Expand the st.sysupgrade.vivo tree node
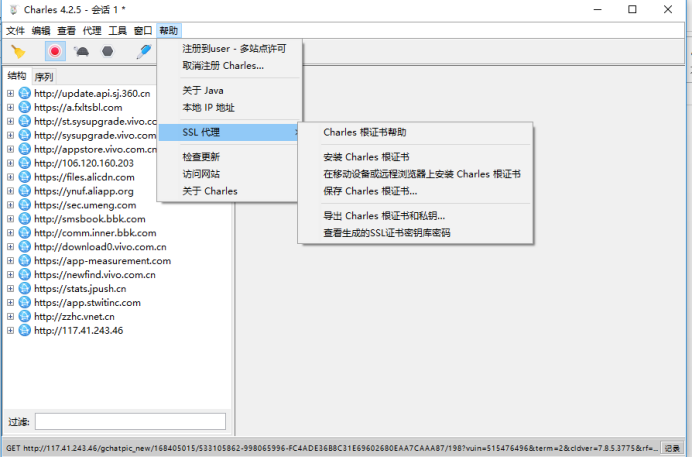 click(x=11, y=121)
